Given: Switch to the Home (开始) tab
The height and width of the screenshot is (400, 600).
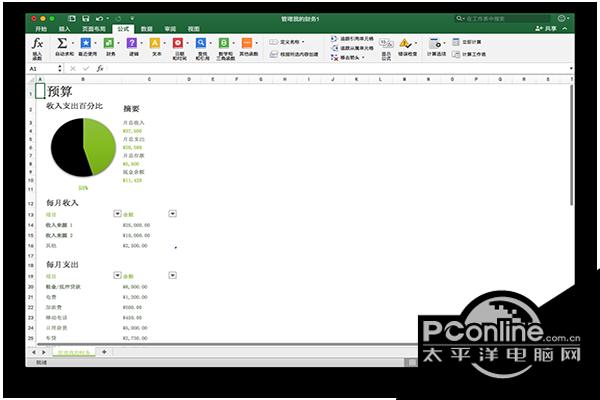Looking at the screenshot, I should point(41,29).
